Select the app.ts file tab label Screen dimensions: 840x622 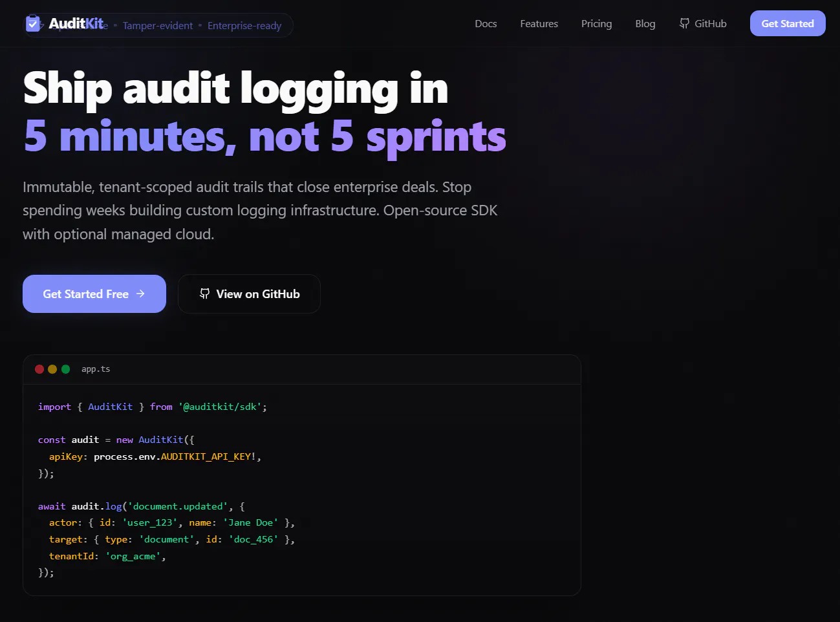(x=96, y=369)
